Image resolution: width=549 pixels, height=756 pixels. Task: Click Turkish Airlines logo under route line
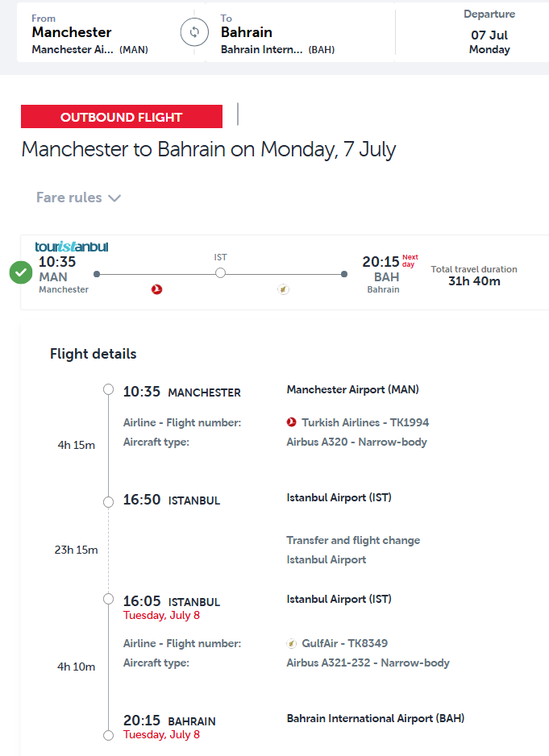(156, 289)
